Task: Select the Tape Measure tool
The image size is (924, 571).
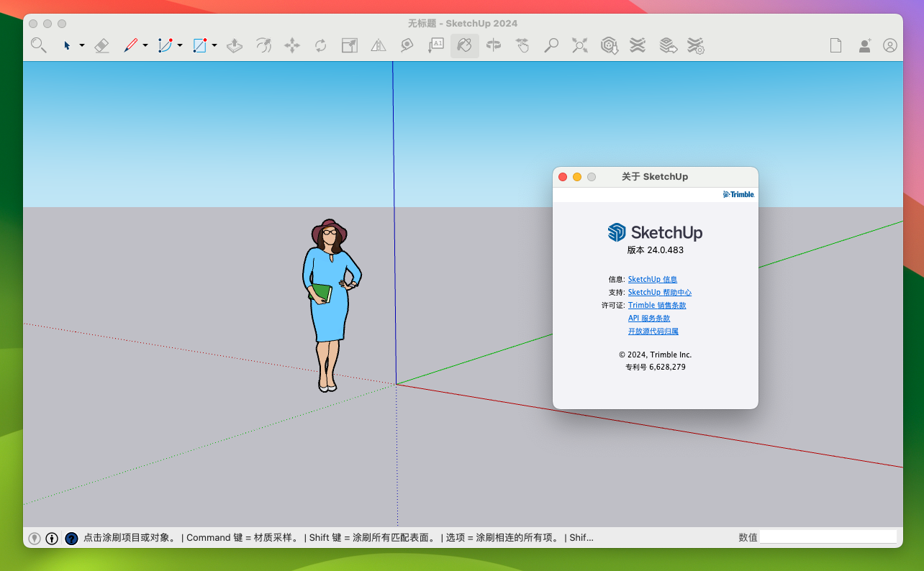Action: click(x=407, y=45)
